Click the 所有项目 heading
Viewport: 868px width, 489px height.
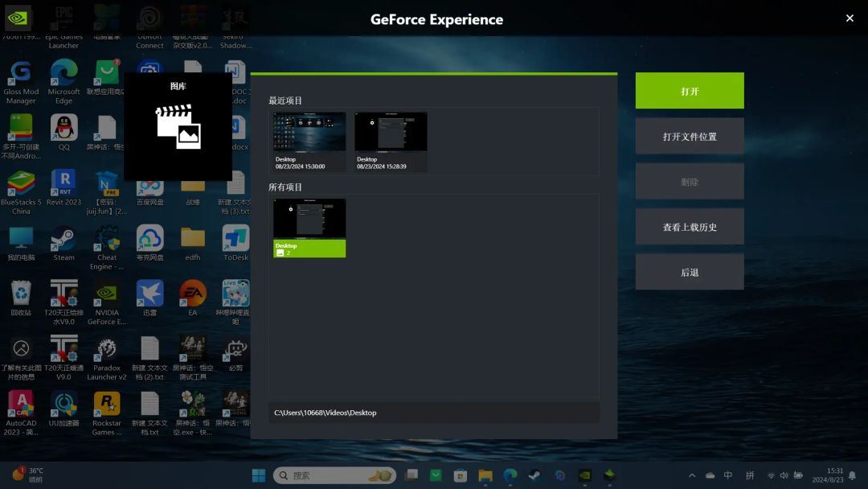click(285, 187)
